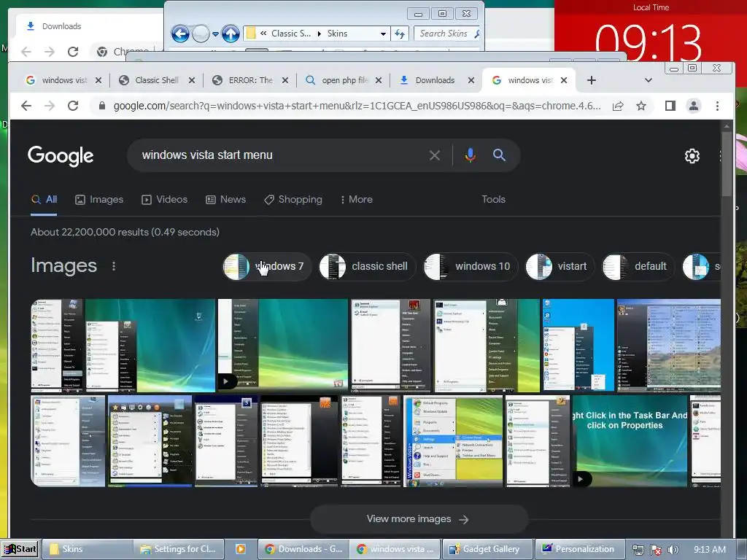
Task: Open Personalization taskbar button
Action: coord(580,549)
